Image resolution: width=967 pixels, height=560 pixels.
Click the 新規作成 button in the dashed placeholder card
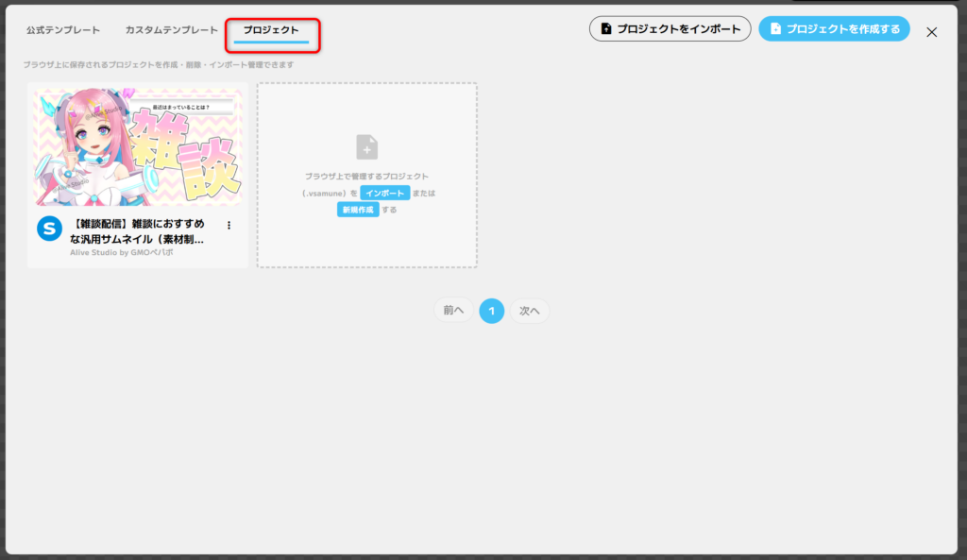[x=358, y=210]
